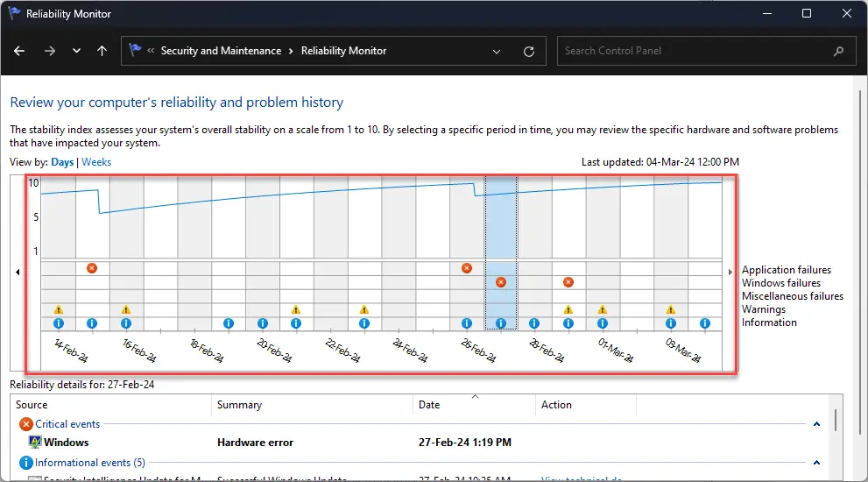Viewport: 868px width, 482px height.
Task: Click the application failure icon on 26-Feb-24
Action: point(467,268)
